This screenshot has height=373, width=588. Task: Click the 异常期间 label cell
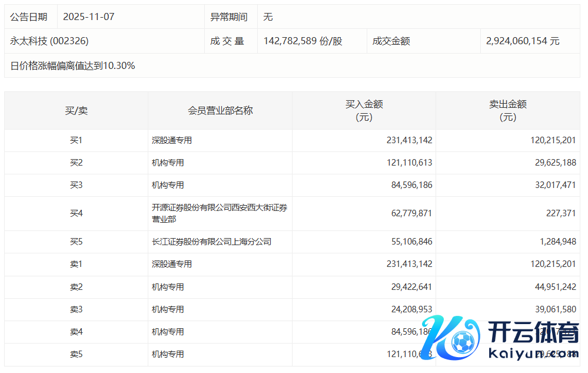[x=229, y=17]
